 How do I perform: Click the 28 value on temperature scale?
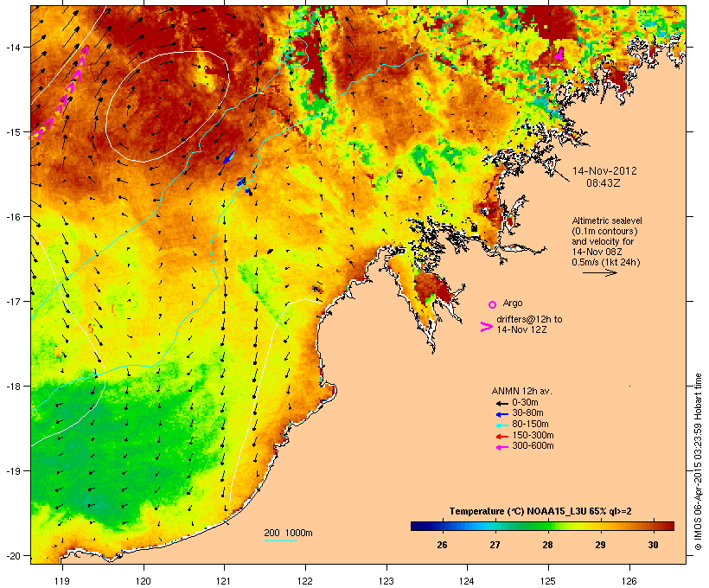(547, 545)
